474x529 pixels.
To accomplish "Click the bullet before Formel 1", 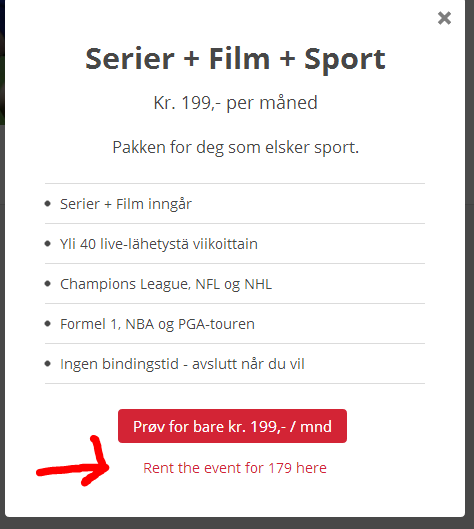I will tap(48, 324).
